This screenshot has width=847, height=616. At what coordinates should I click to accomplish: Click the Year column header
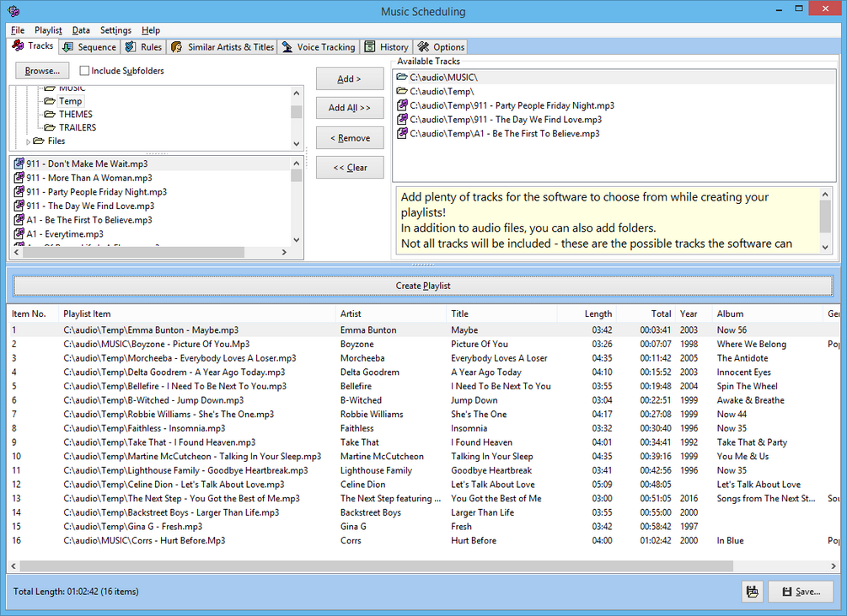coord(693,313)
